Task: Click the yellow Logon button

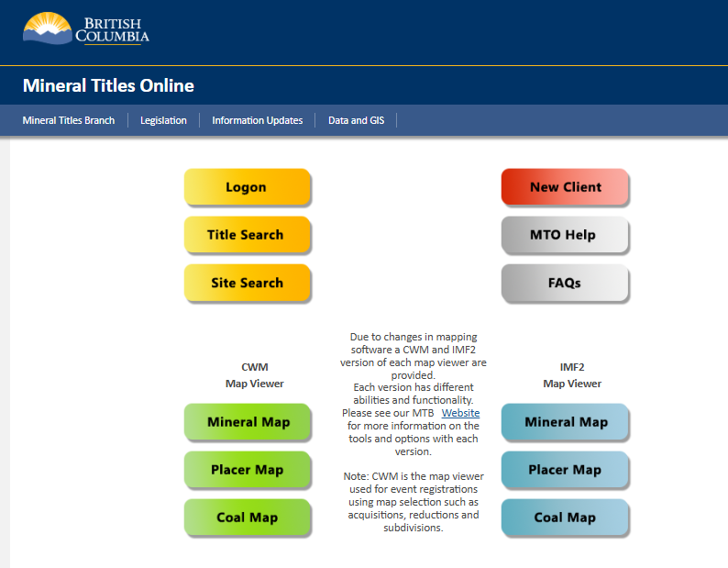Action: 247,187
